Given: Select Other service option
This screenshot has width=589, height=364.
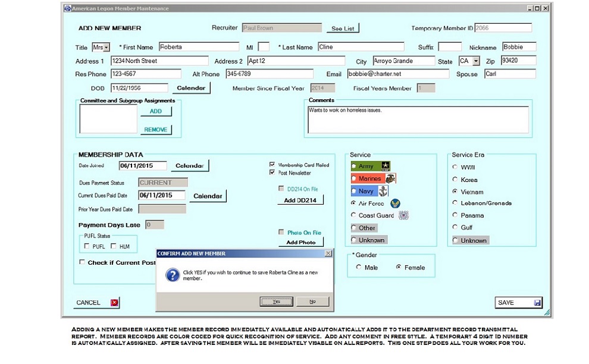Looking at the screenshot, I should tap(354, 228).
